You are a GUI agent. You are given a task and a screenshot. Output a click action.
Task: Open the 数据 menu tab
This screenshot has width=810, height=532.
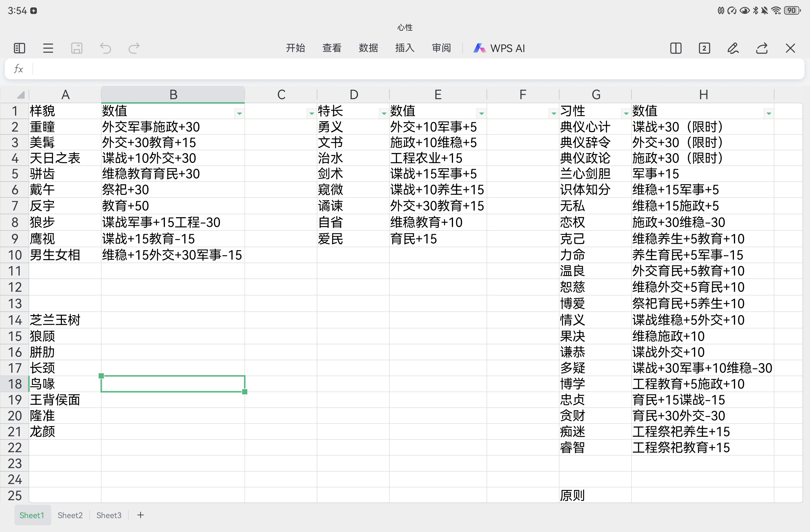tap(369, 48)
